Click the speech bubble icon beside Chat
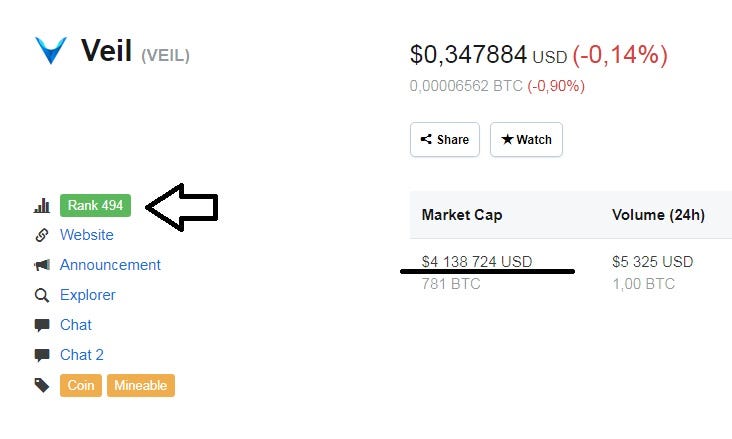The image size is (732, 439). click(42, 325)
